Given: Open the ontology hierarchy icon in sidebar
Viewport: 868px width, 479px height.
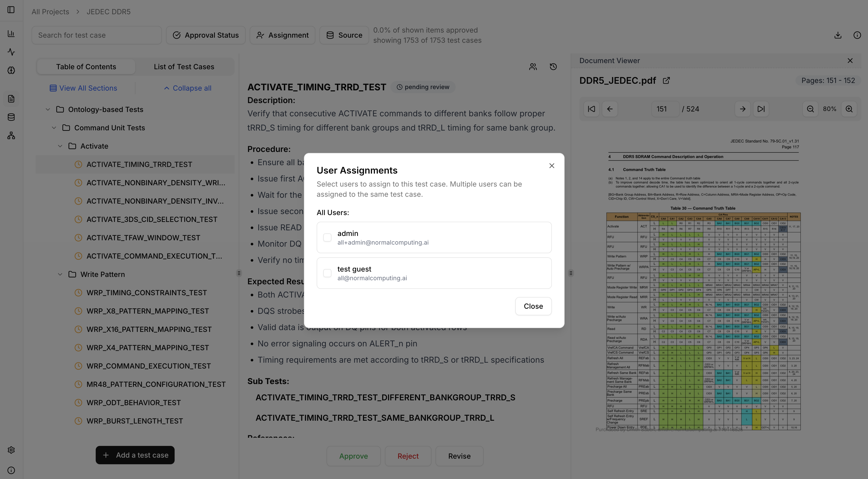Looking at the screenshot, I should point(11,136).
